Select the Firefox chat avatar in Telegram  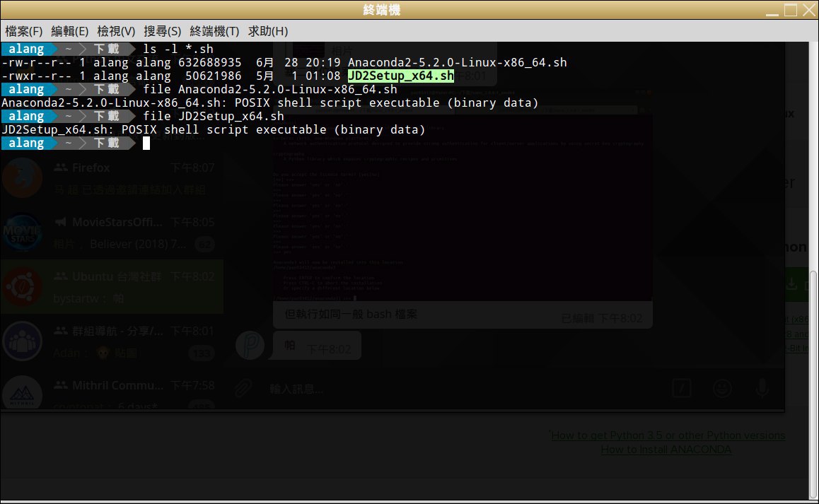tap(22, 178)
